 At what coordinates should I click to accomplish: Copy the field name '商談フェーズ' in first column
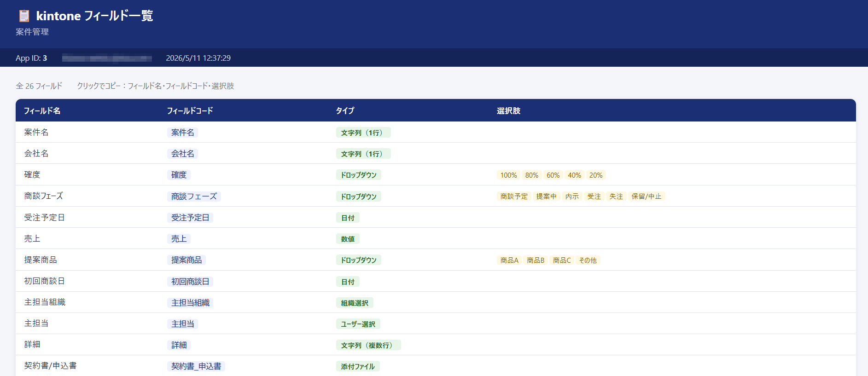point(44,196)
